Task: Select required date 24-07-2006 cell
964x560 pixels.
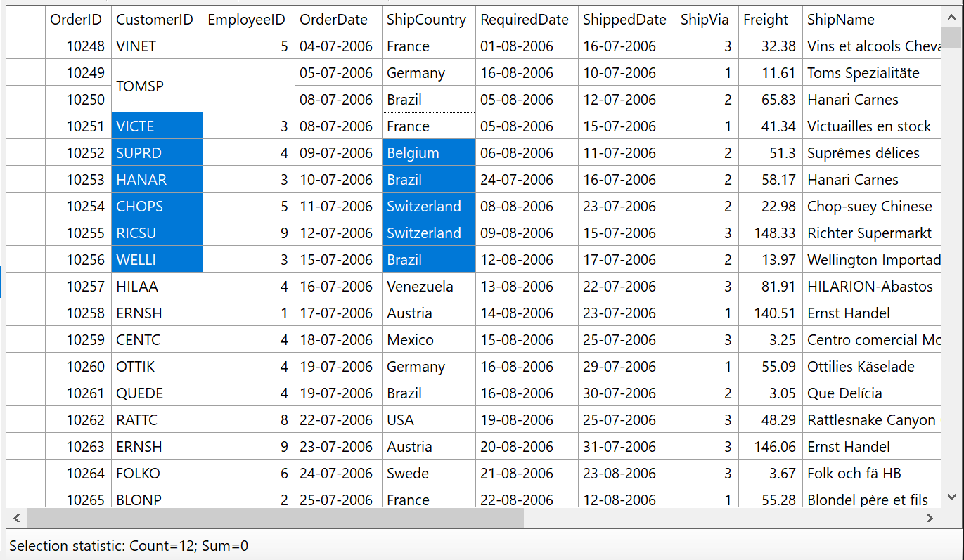Action: tap(527, 180)
